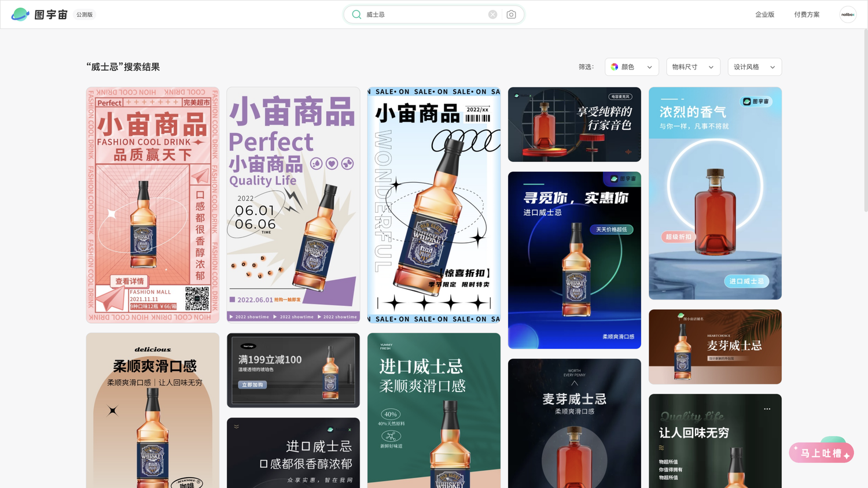Open the 满199立减100 banner template
868x488 pixels.
pyautogui.click(x=293, y=370)
